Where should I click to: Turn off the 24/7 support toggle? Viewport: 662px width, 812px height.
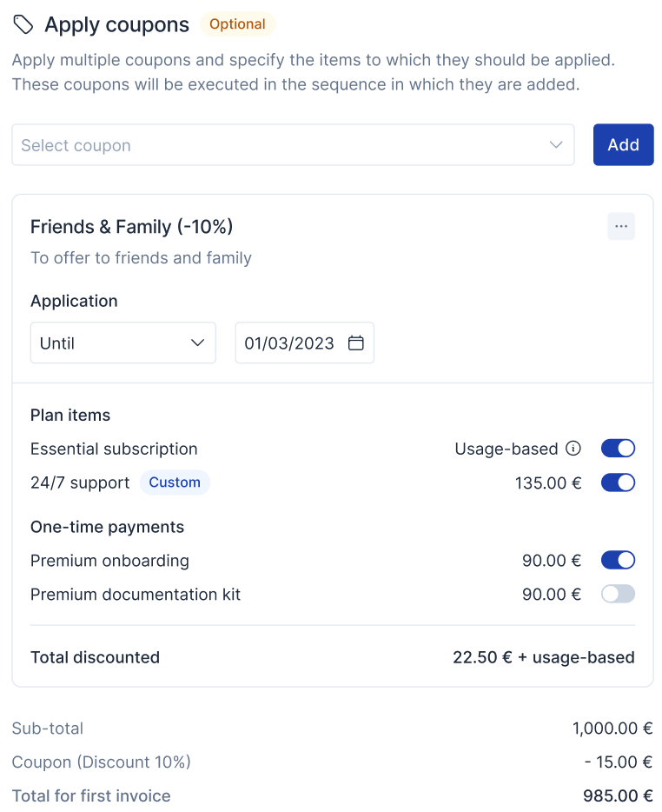pos(618,483)
